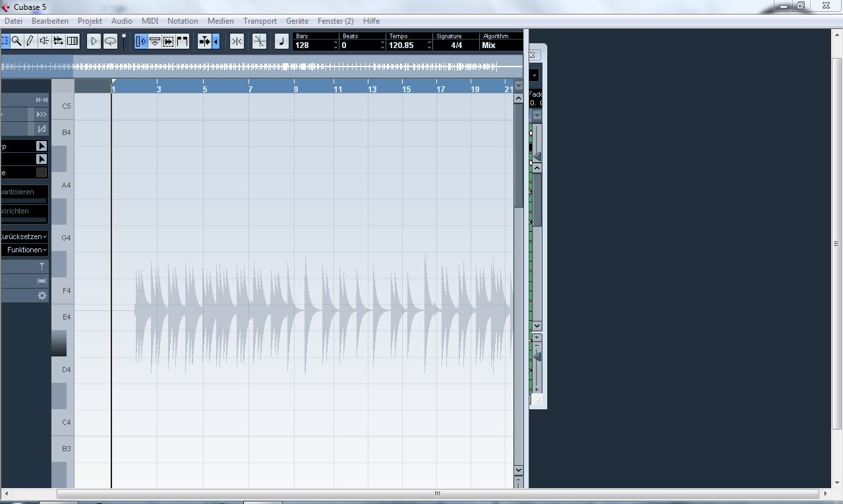Select the Zoom magnifier tool

[16, 41]
